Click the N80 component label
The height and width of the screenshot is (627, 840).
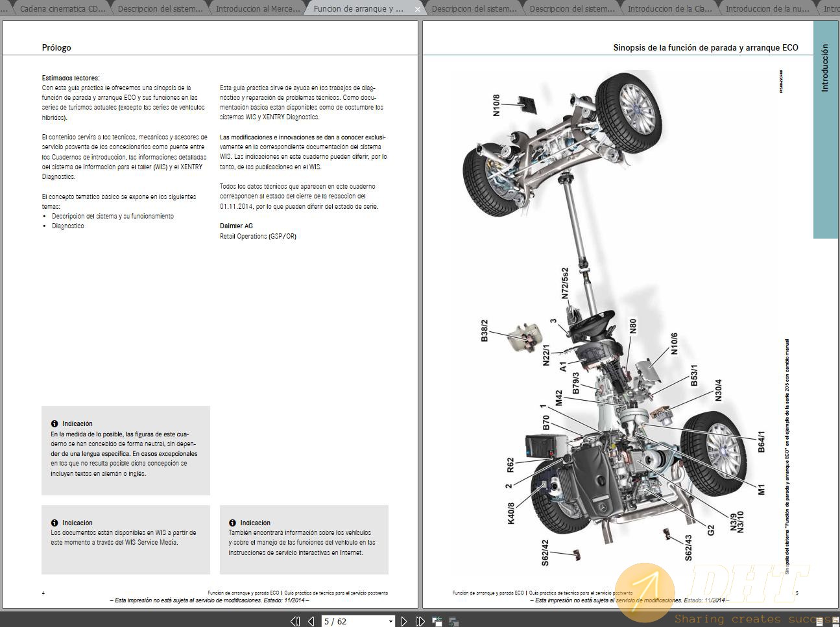tap(633, 325)
